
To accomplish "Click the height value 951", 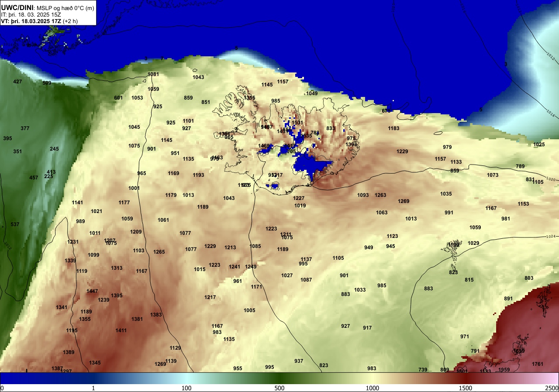I will point(175,153).
